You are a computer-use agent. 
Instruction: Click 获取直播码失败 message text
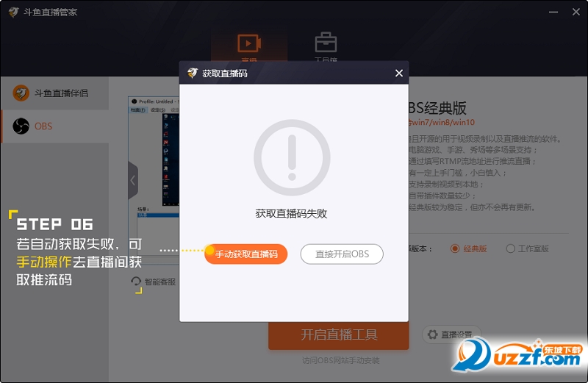pos(291,213)
